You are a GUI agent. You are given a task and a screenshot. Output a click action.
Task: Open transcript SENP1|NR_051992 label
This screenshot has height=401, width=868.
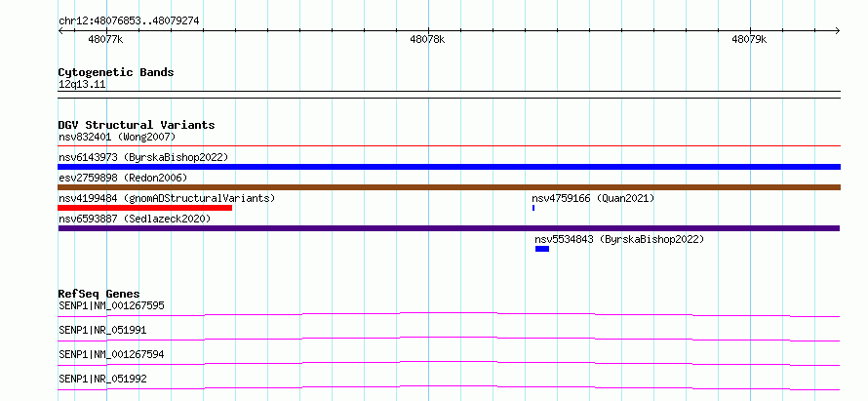[102, 379]
